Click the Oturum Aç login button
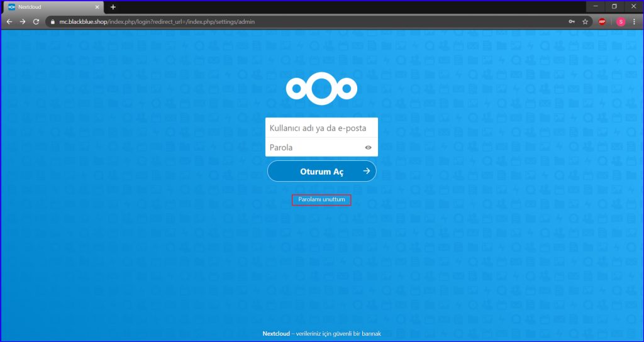 [321, 171]
